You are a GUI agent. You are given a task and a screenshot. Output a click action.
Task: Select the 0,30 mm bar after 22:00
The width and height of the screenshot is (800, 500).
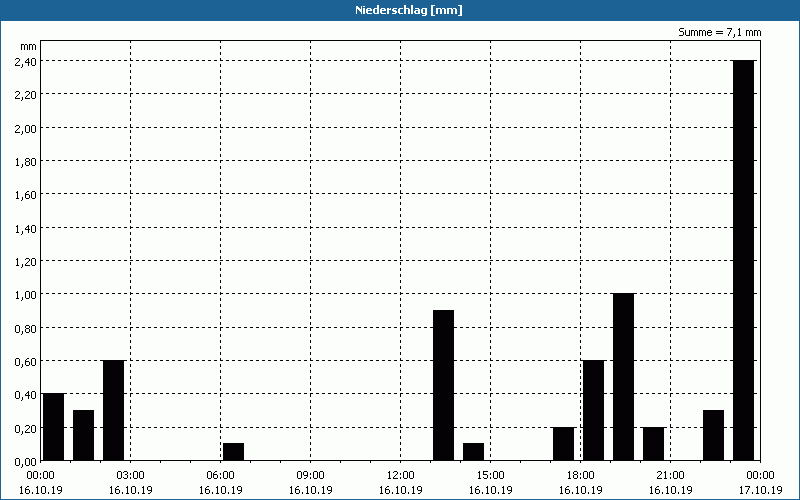[713, 435]
